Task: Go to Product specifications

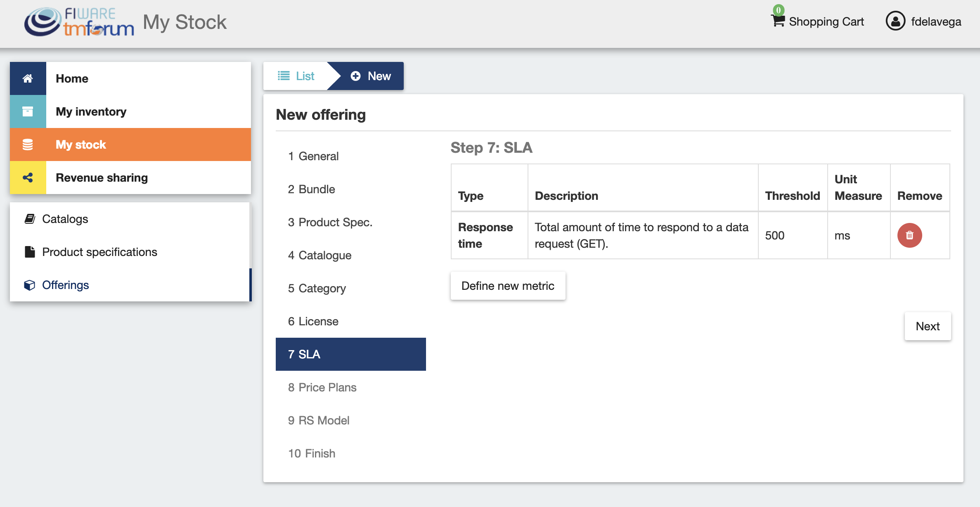Action: [x=130, y=252]
